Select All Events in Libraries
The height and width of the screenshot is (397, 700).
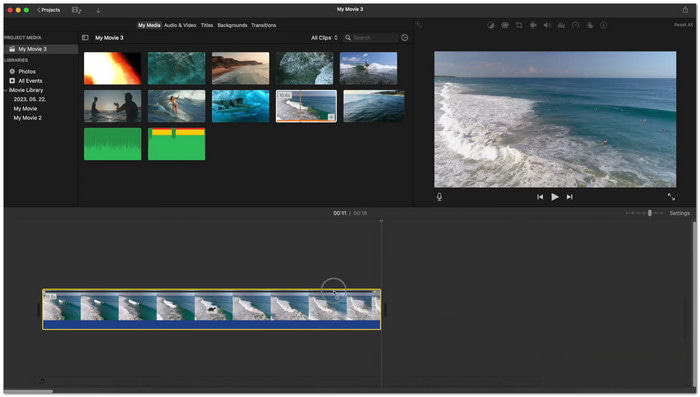coord(30,81)
